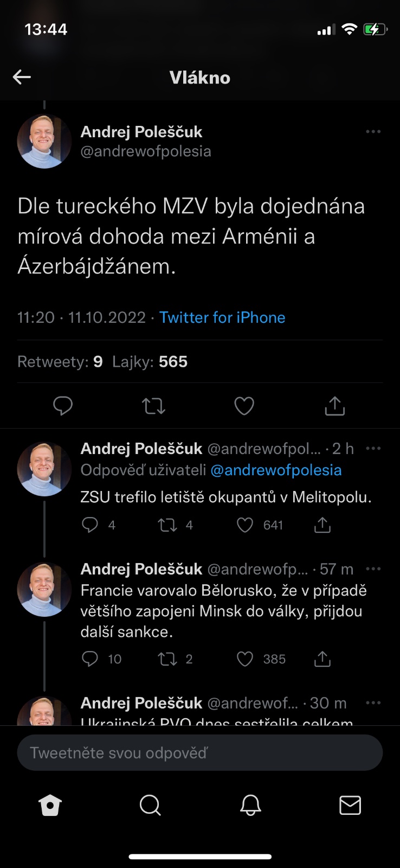Open more options for the main tweet

(x=373, y=132)
